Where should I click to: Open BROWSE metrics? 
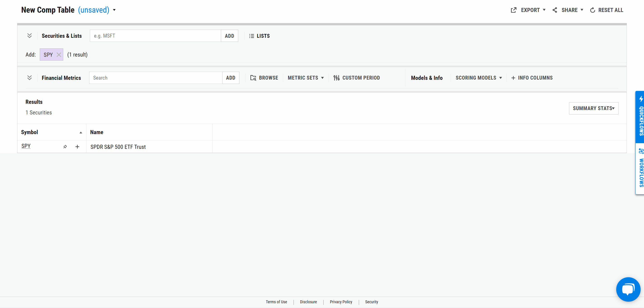(x=264, y=78)
